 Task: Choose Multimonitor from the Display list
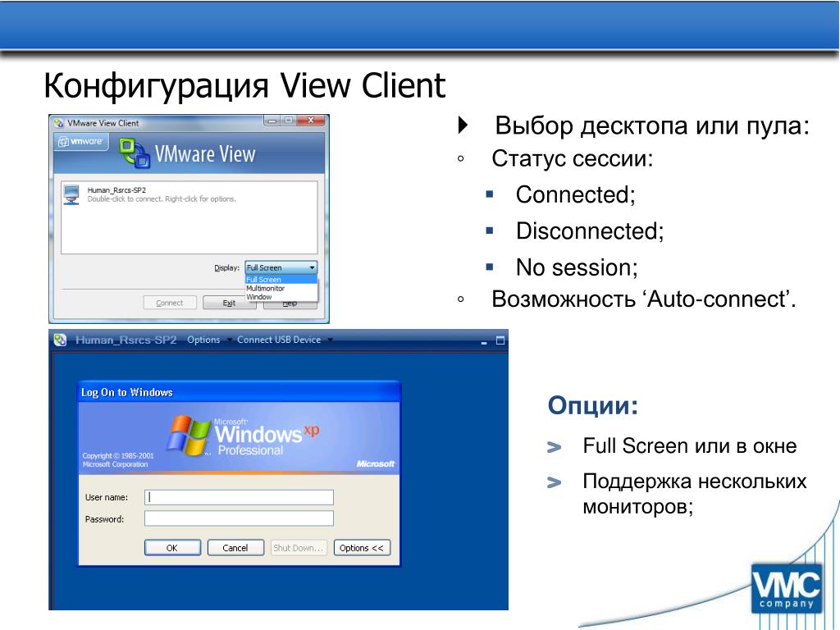[281, 288]
